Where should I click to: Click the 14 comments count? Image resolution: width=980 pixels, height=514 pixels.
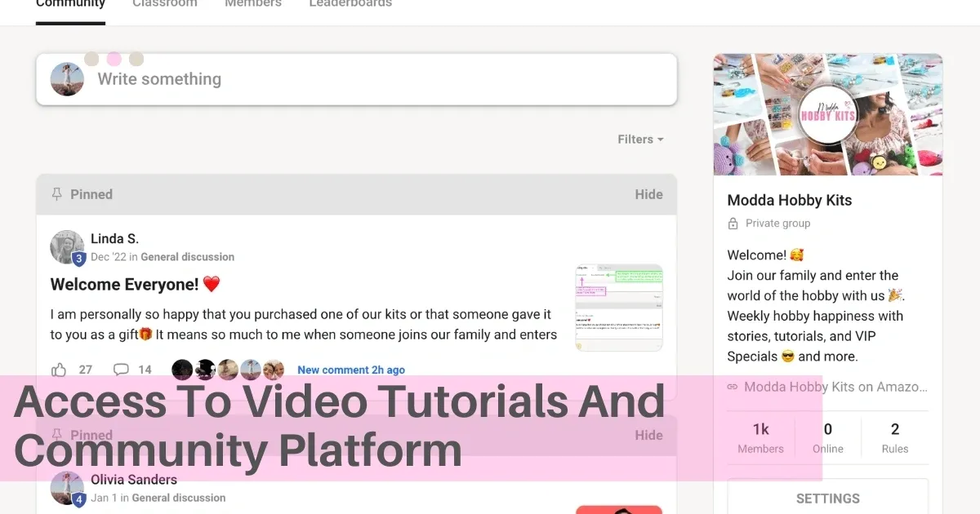point(145,370)
